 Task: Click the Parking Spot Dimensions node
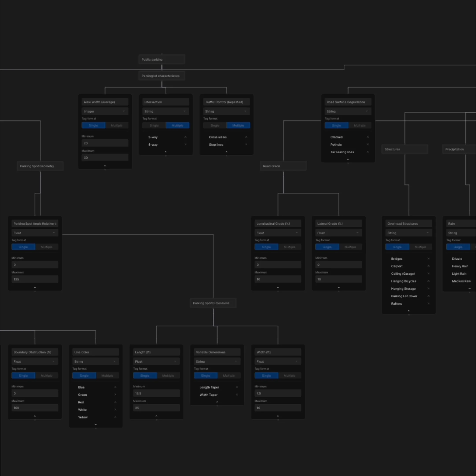(x=213, y=303)
